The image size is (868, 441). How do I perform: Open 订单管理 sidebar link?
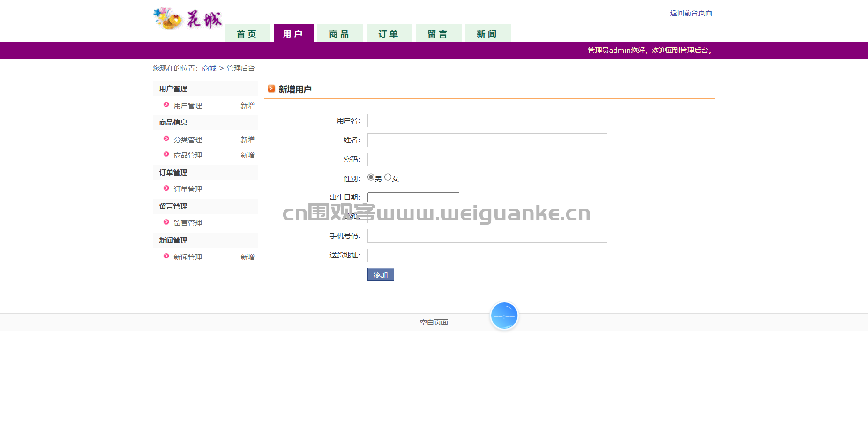[x=187, y=190]
